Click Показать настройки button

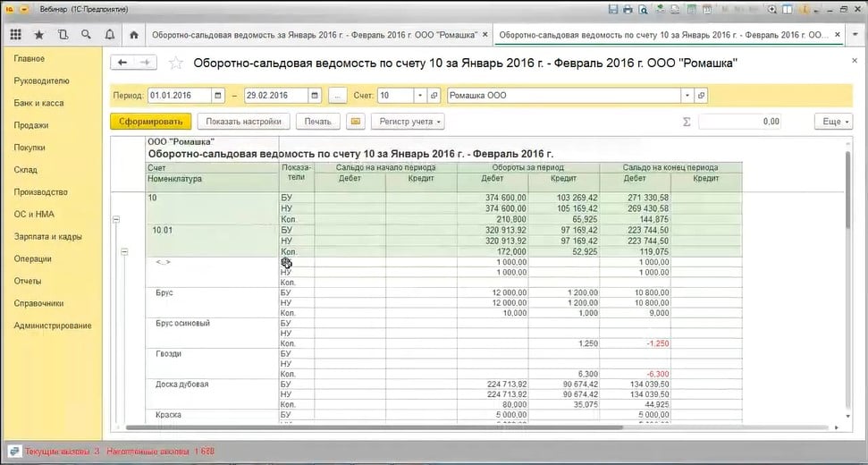[x=243, y=122]
